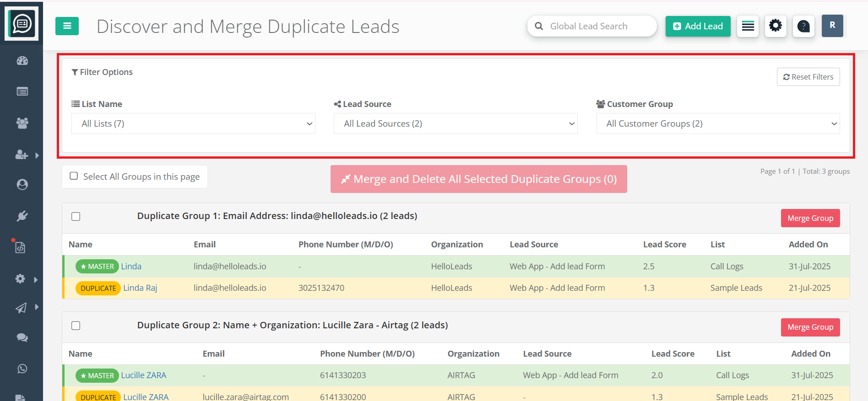Viewport: 868px width, 401px height.
Task: Click Merge Group for Duplicate Group 1
Action: coord(810,218)
